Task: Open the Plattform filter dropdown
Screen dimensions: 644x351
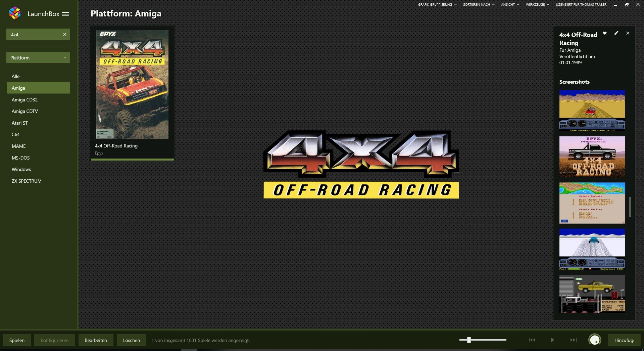Action: click(x=38, y=57)
